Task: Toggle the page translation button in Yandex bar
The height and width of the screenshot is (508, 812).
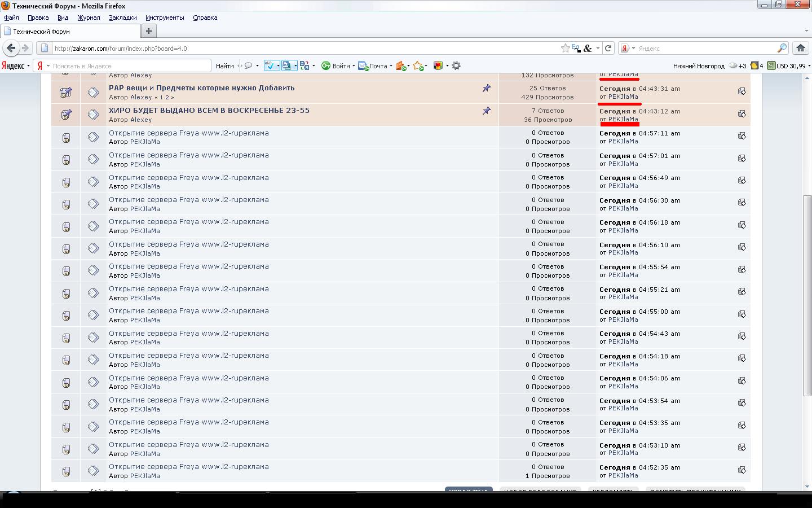Action: 286,66
